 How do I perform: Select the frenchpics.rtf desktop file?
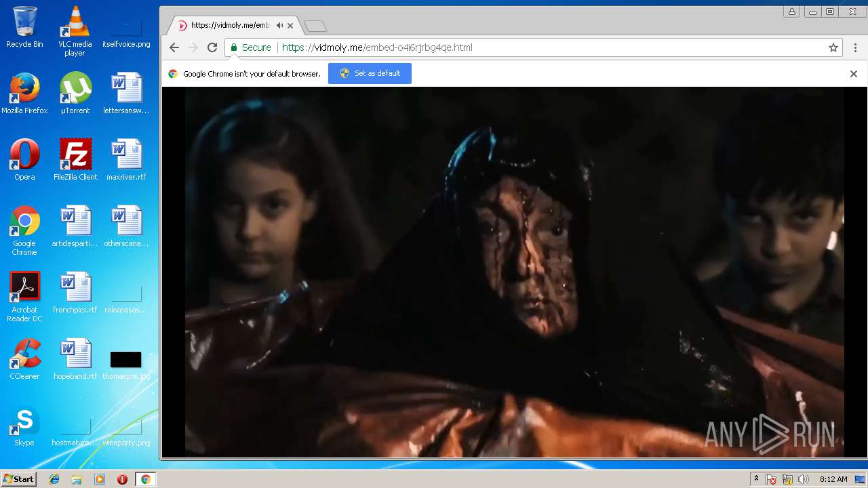(75, 293)
